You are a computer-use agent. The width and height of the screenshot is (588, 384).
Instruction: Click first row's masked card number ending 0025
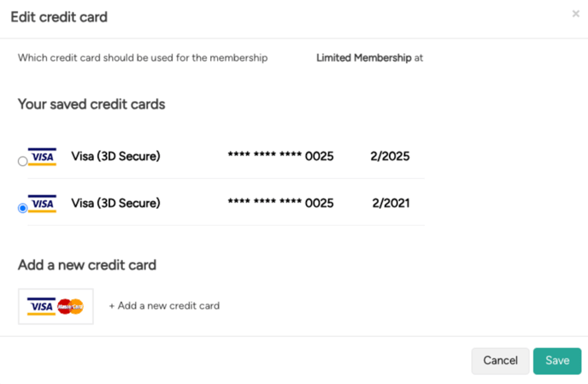281,157
